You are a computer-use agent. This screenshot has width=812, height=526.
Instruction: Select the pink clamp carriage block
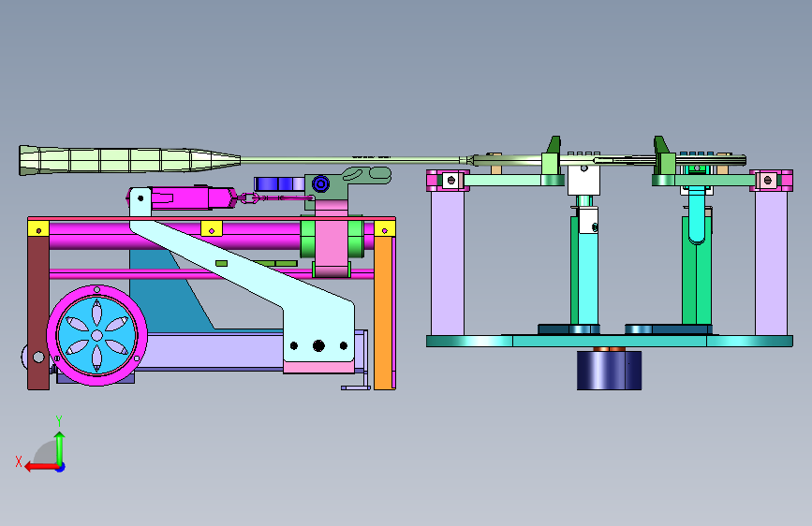coord(332,240)
